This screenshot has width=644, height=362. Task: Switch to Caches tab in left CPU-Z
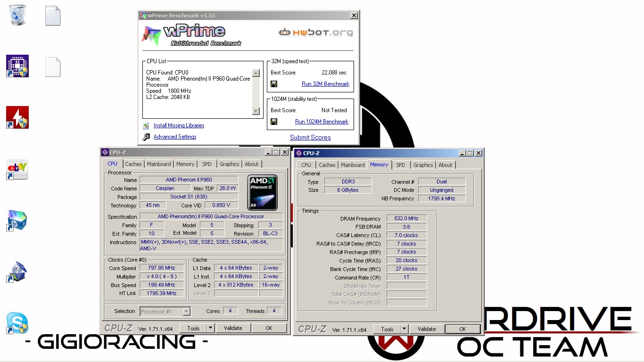tap(133, 164)
